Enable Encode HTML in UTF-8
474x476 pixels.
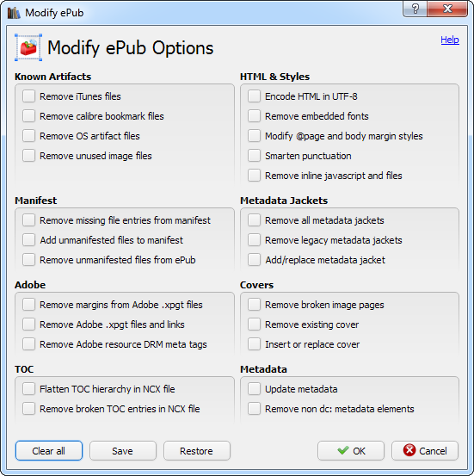254,96
